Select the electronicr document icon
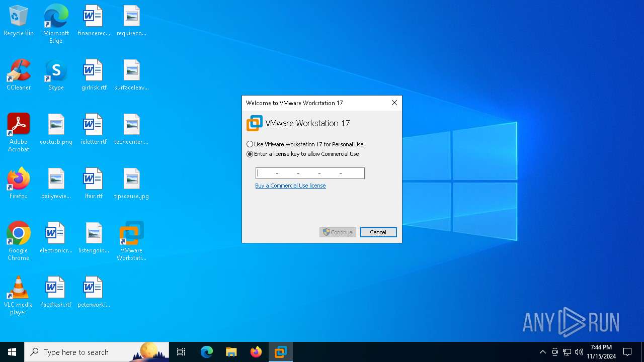This screenshot has width=644, height=362. (x=56, y=238)
